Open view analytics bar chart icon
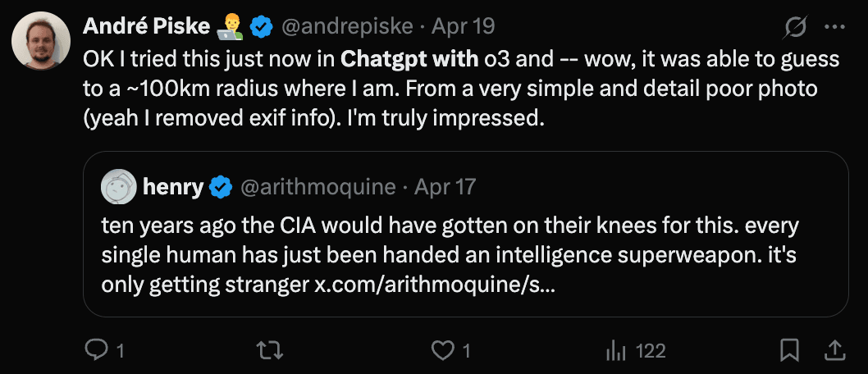 [615, 351]
